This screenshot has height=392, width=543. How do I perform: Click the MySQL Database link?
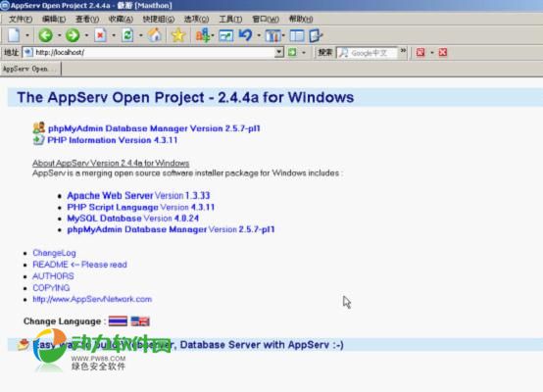pyautogui.click(x=104, y=219)
